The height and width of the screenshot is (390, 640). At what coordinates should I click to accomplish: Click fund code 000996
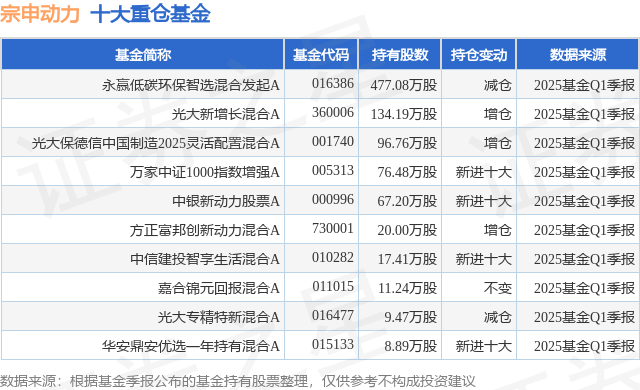[333, 199]
